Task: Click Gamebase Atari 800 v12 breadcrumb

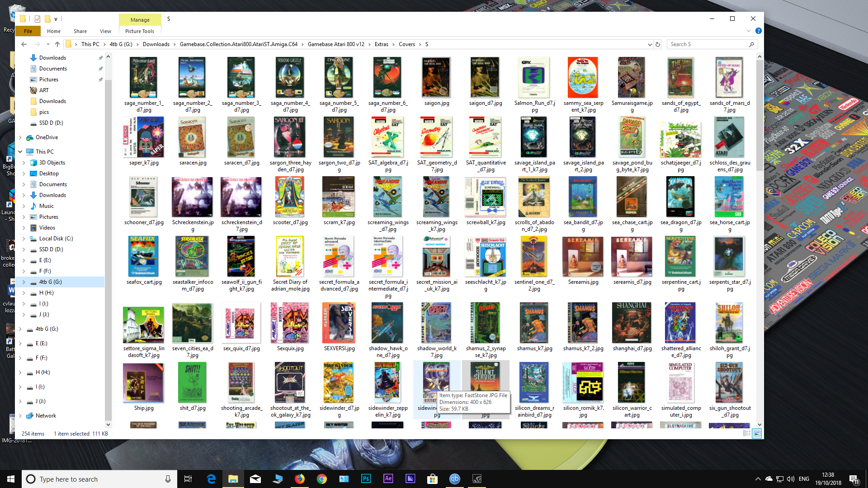Action: tap(336, 44)
